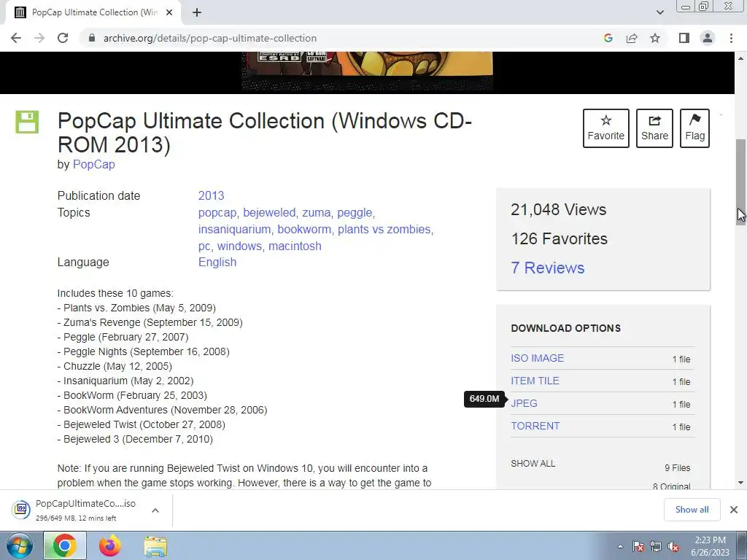Close the downloads bar
The width and height of the screenshot is (747, 560).
(734, 510)
